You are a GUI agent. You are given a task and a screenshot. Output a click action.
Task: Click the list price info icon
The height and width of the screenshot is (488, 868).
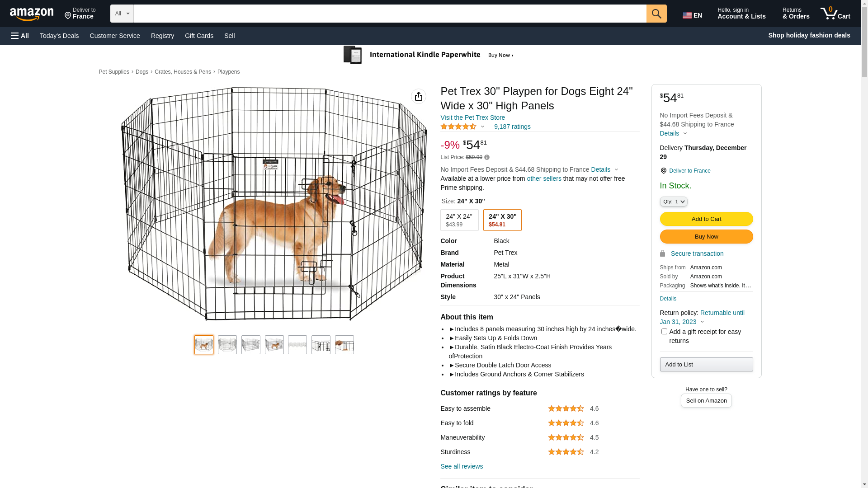point(487,157)
